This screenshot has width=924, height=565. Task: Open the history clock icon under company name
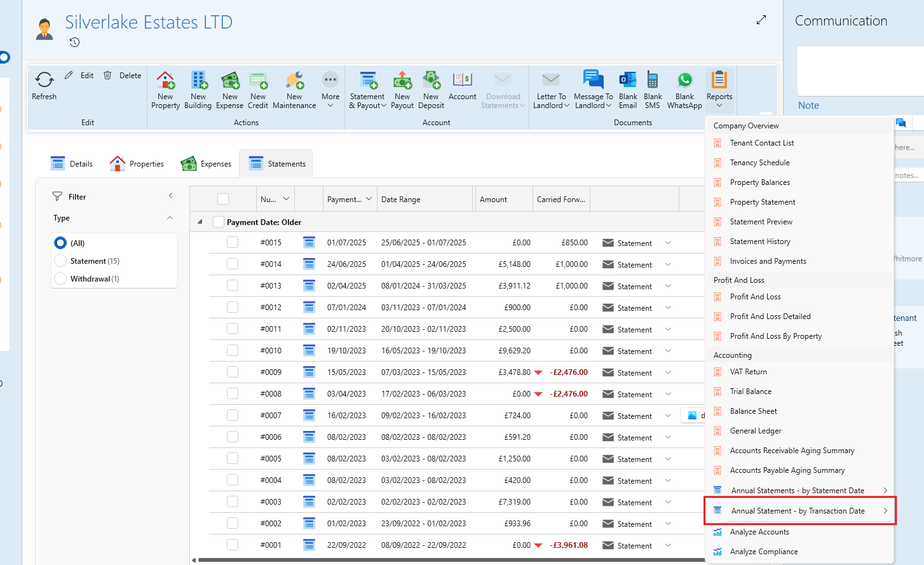[x=74, y=43]
